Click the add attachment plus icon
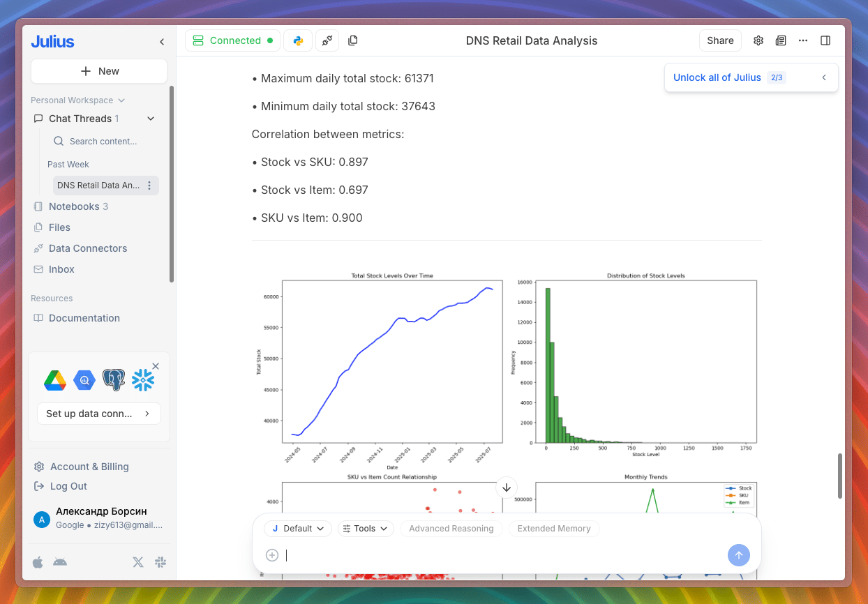 click(272, 555)
